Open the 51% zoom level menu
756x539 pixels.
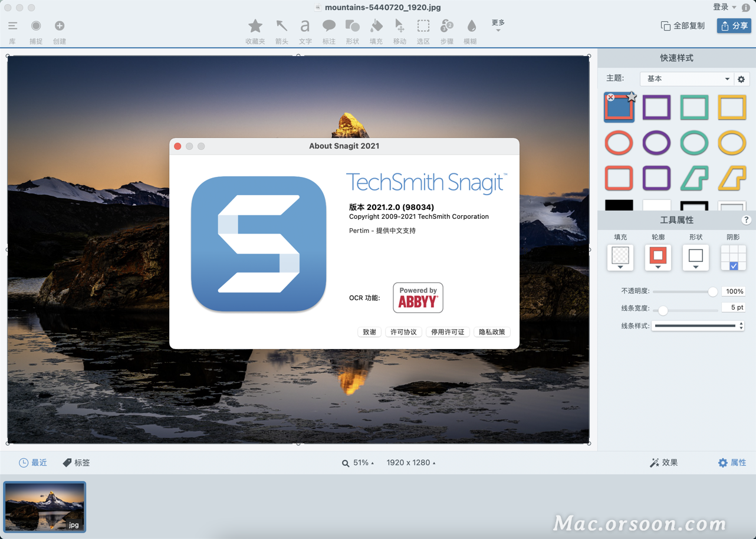click(358, 463)
